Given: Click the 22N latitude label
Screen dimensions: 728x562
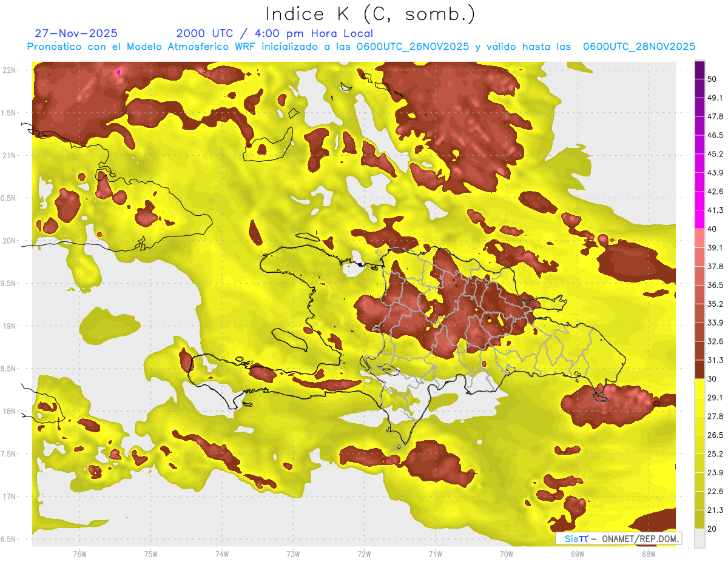Looking at the screenshot, I should [x=10, y=70].
